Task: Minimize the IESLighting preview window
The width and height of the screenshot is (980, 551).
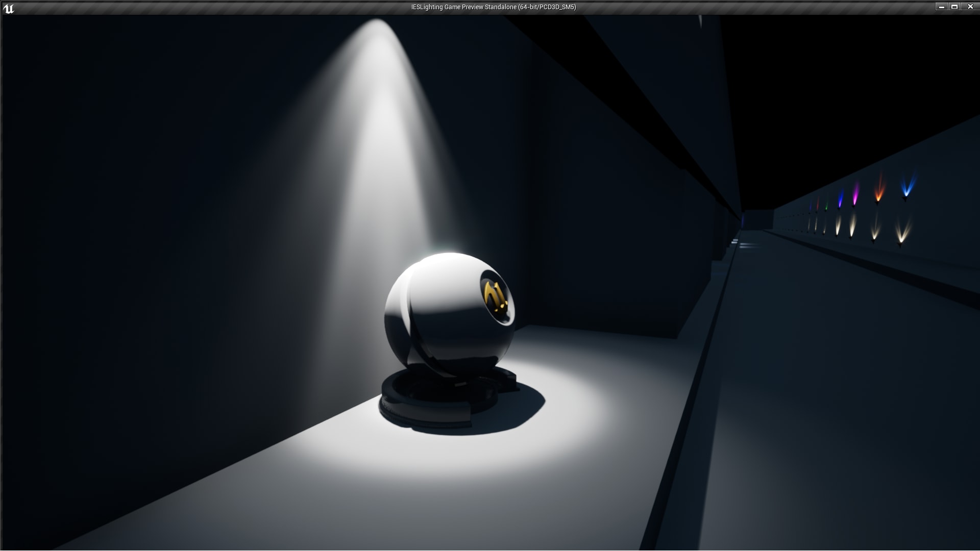Action: pos(941,7)
